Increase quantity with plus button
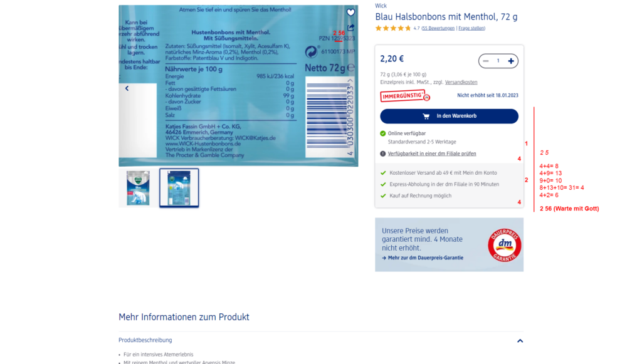This screenshot has height=364, width=642. 511,61
